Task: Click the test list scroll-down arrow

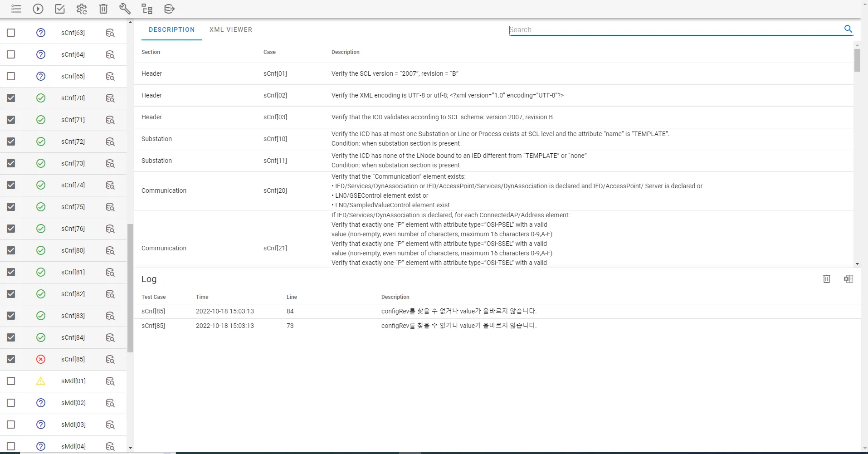Action: 130,448
